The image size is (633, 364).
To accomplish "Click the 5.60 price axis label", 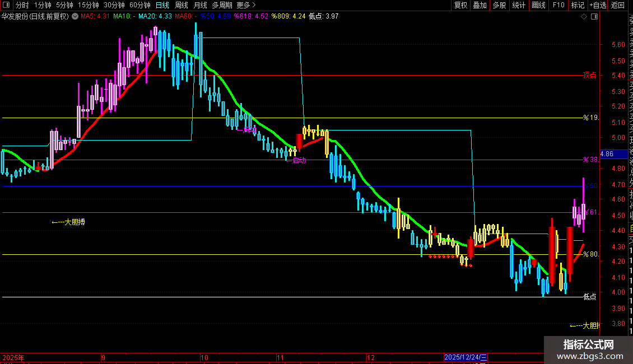I will click(618, 45).
